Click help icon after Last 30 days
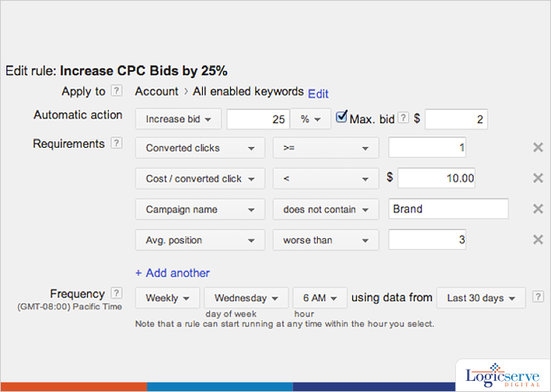The width and height of the screenshot is (551, 392). [x=537, y=298]
